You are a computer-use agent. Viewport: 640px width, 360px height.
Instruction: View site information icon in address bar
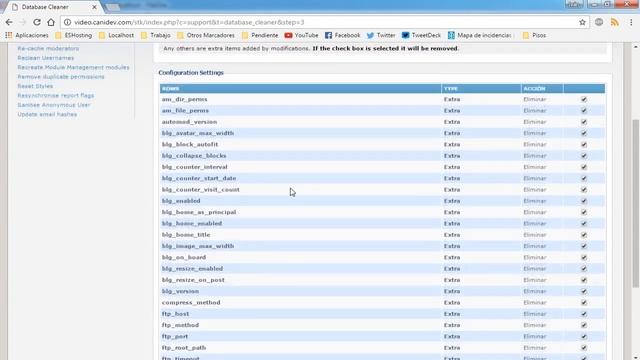[67, 22]
